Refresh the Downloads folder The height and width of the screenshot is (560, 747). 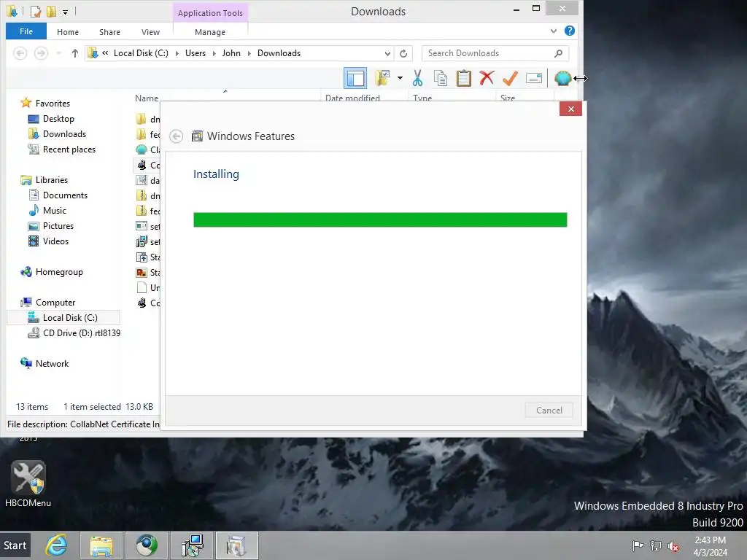[x=403, y=53]
